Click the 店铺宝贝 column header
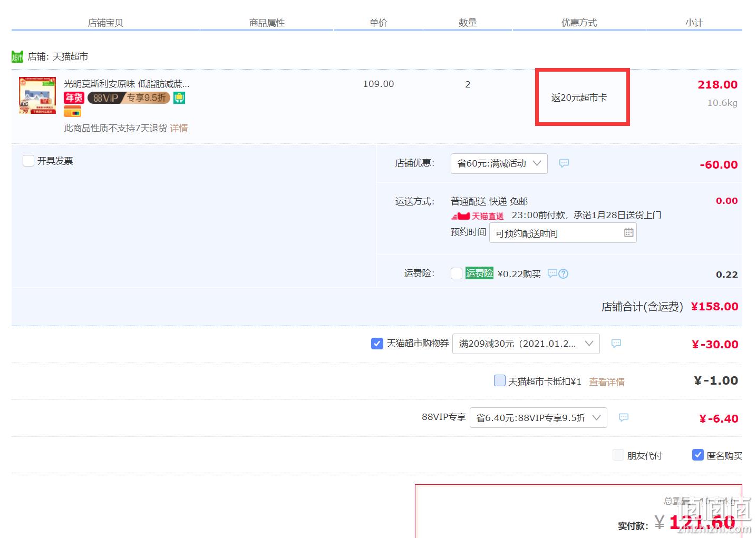The width and height of the screenshot is (756, 538). [105, 23]
